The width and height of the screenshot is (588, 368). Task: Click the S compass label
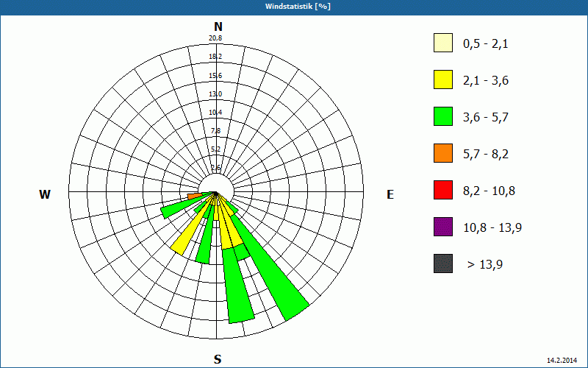pyautogui.click(x=218, y=359)
